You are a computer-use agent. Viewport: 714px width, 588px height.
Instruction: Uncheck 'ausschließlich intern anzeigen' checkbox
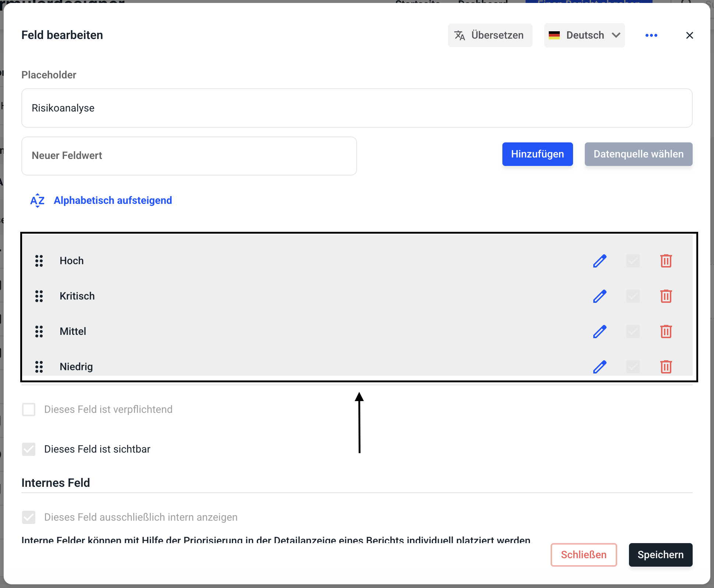coord(29,517)
